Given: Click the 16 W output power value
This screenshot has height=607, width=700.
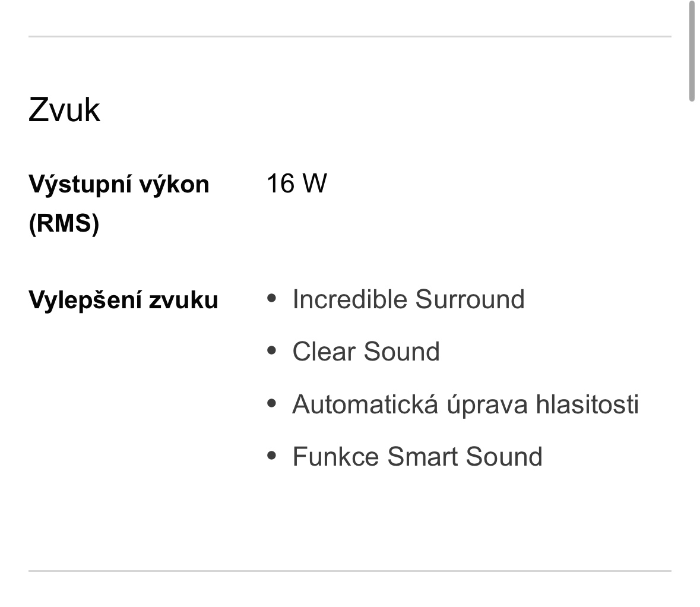Looking at the screenshot, I should [296, 184].
